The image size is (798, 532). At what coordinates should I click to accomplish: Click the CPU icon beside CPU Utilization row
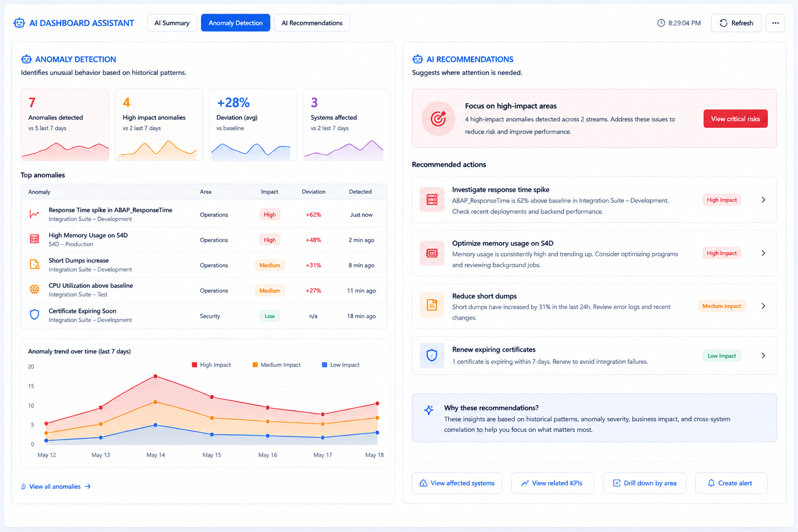(x=34, y=289)
